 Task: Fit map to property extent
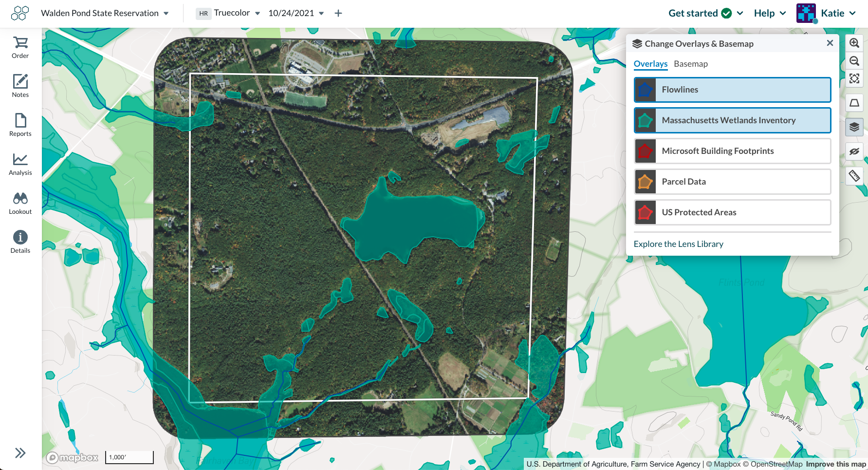pos(854,78)
